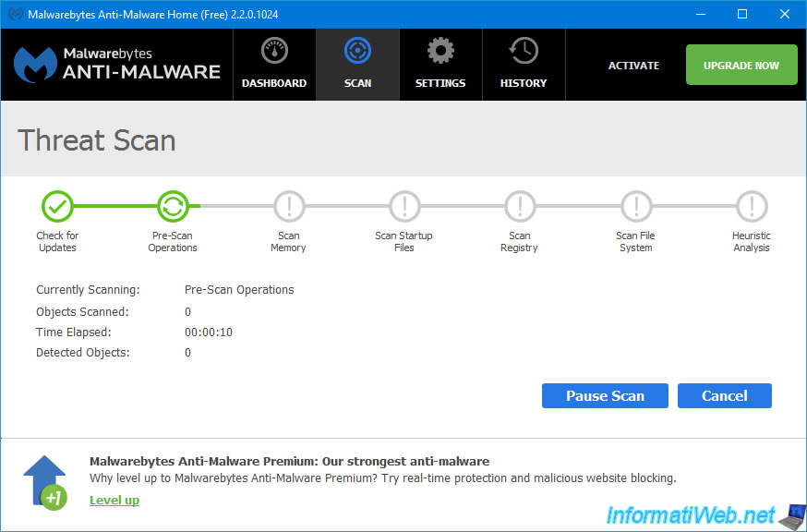Viewport: 807px width, 532px height.
Task: Open the History clock icon
Action: coord(524,52)
